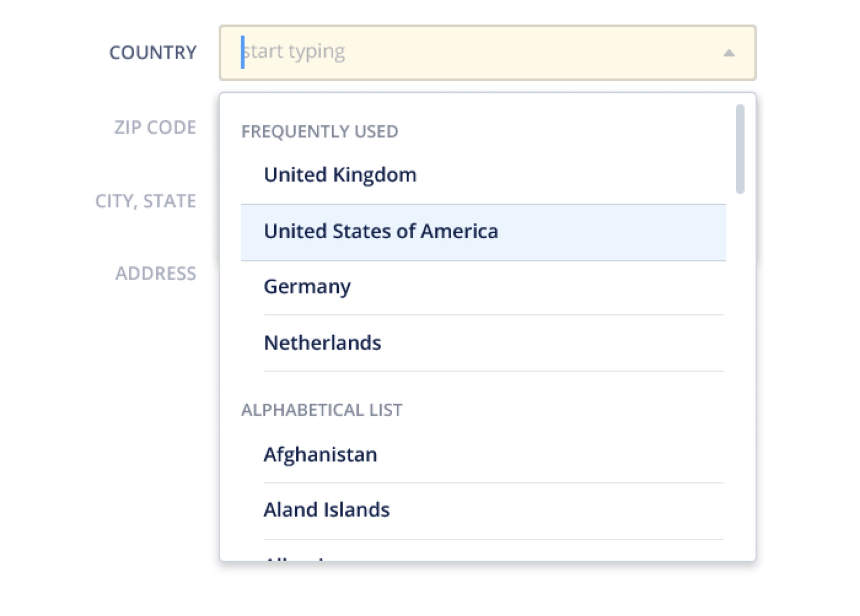This screenshot has width=860, height=616.
Task: Pick Germany from the country list
Action: pos(307,287)
